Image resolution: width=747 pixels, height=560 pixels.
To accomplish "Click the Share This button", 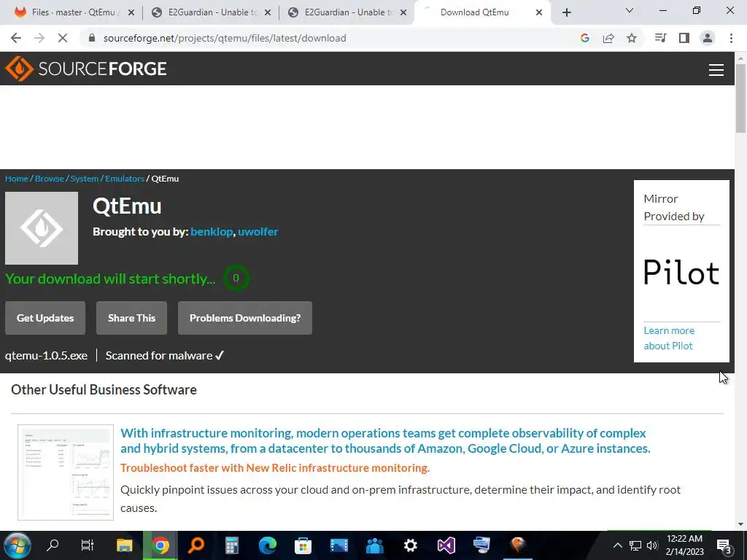I will tap(131, 318).
